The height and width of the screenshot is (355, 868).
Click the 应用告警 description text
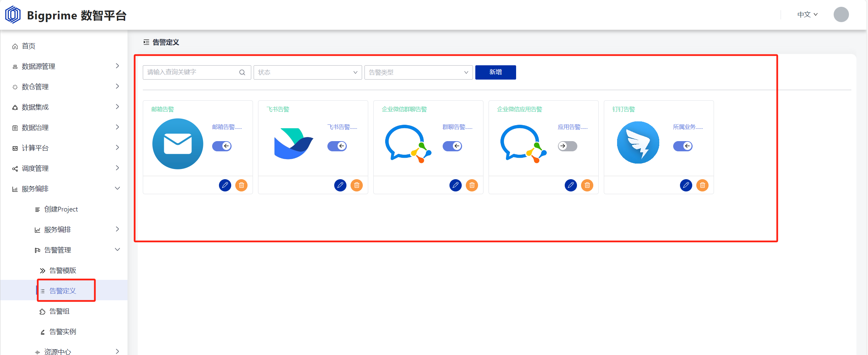(573, 127)
